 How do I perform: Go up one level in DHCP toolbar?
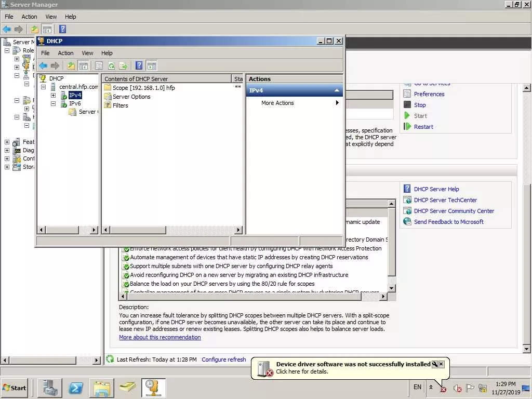tap(71, 65)
